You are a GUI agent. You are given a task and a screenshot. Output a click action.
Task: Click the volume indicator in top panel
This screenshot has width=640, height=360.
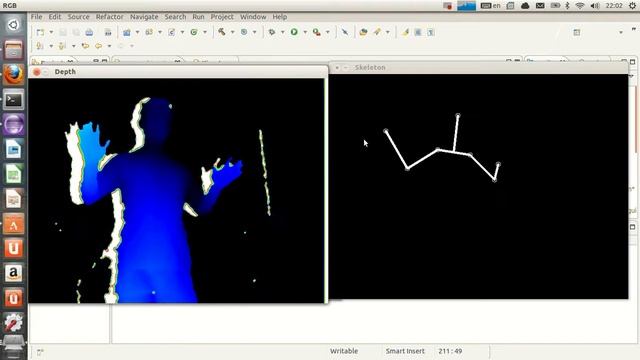click(x=595, y=5)
